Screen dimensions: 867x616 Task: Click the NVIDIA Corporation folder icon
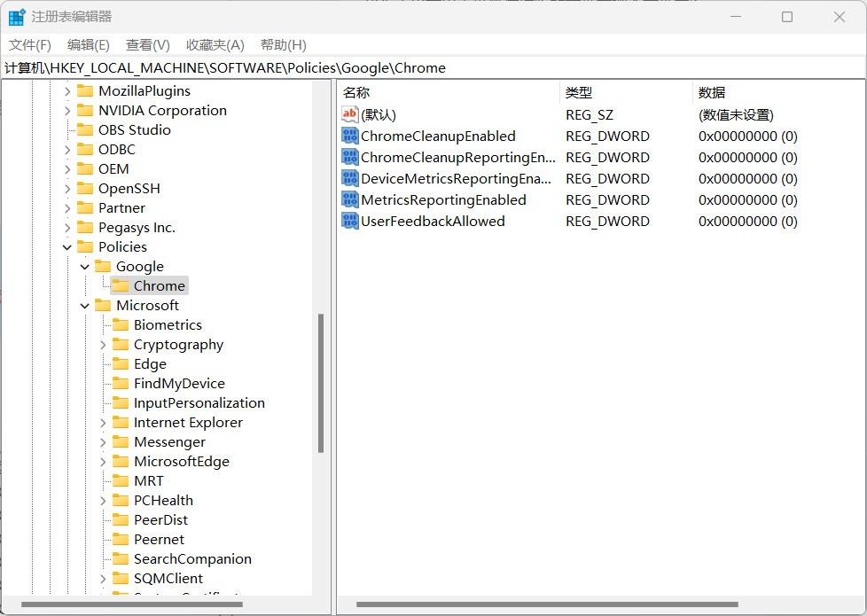click(85, 110)
